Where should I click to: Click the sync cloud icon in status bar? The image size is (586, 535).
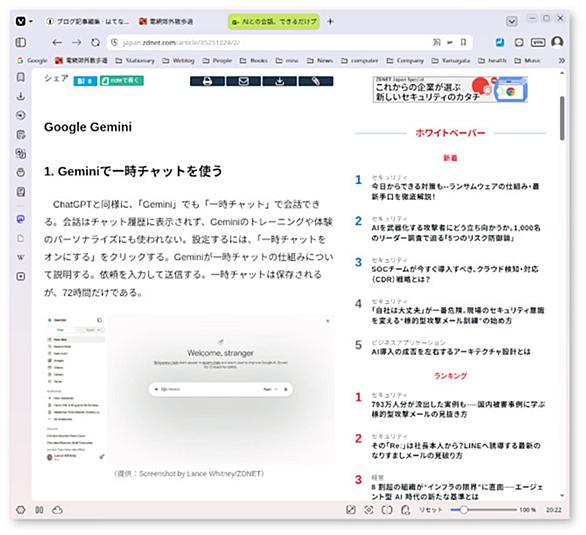pyautogui.click(x=57, y=510)
